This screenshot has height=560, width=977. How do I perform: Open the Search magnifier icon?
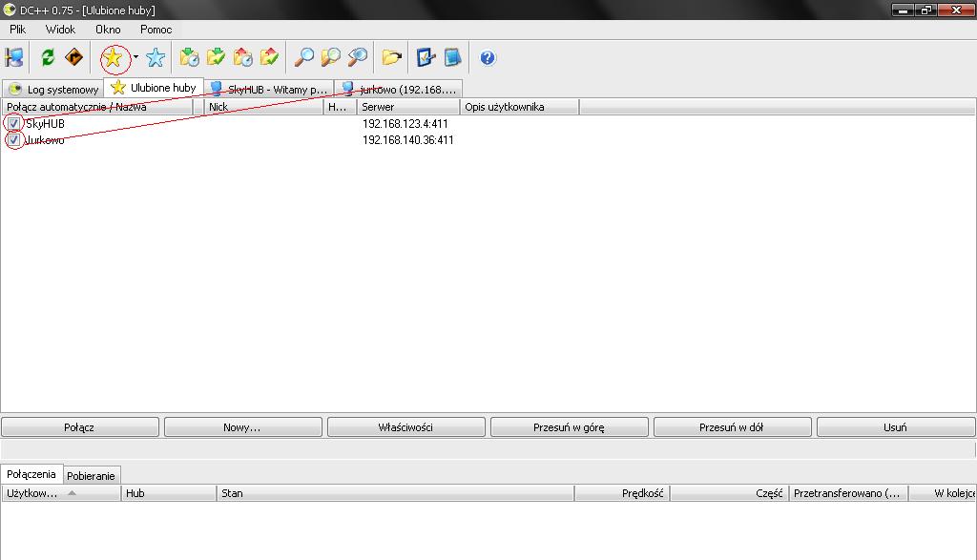coord(304,58)
